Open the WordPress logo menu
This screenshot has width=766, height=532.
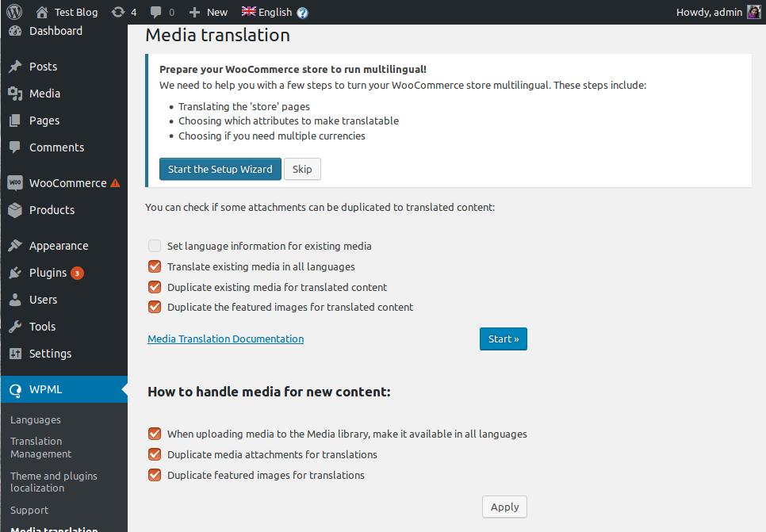(14, 12)
